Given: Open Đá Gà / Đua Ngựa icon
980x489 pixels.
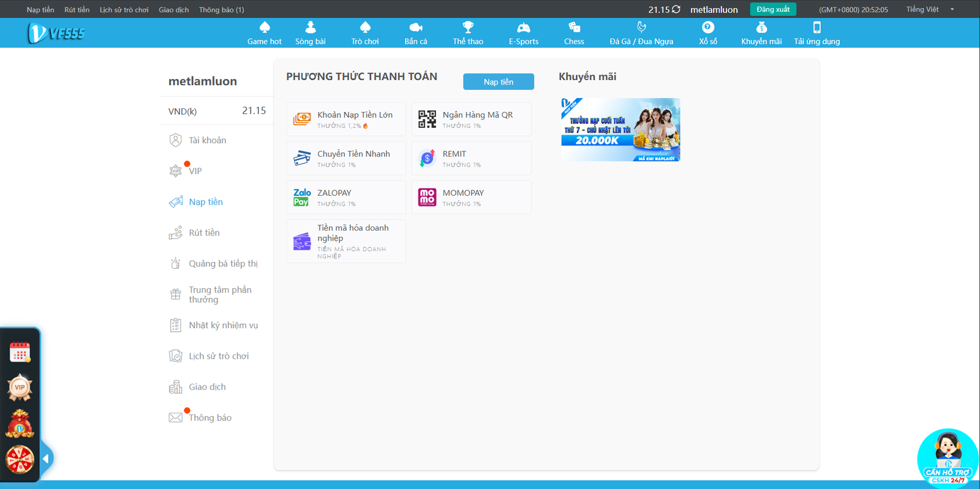Looking at the screenshot, I should coord(641,28).
